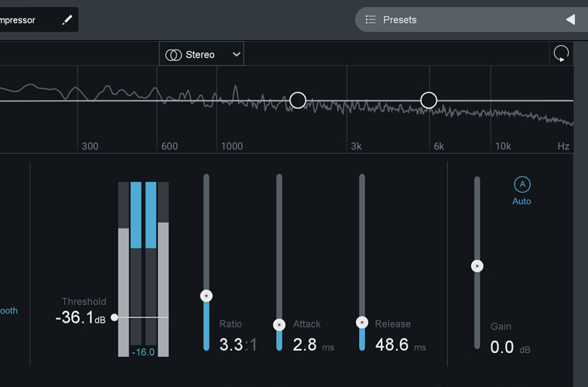The width and height of the screenshot is (588, 387).
Task: Click the Release slider knob
Action: 361,322
